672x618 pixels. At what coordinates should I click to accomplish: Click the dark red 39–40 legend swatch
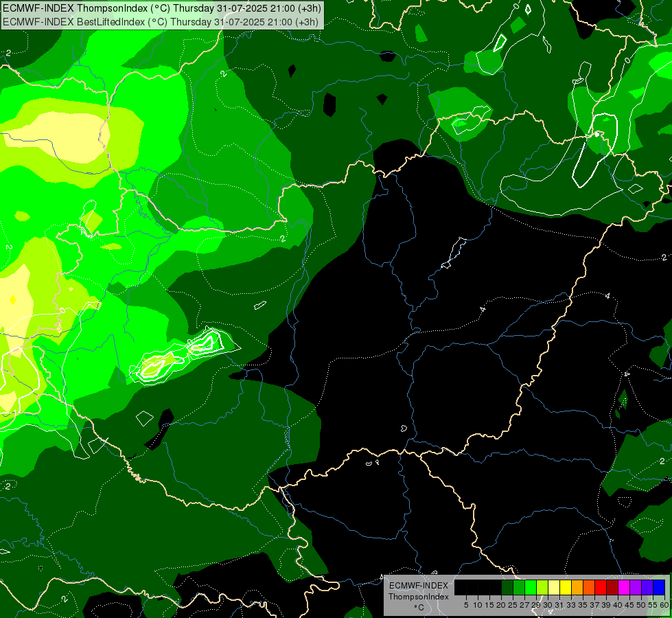612,588
